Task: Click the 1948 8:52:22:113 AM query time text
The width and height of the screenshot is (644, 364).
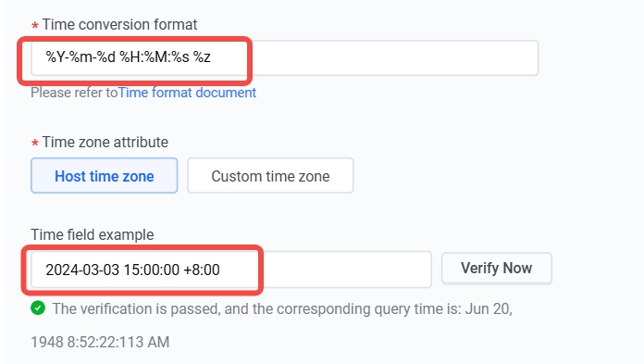Action: click(100, 342)
